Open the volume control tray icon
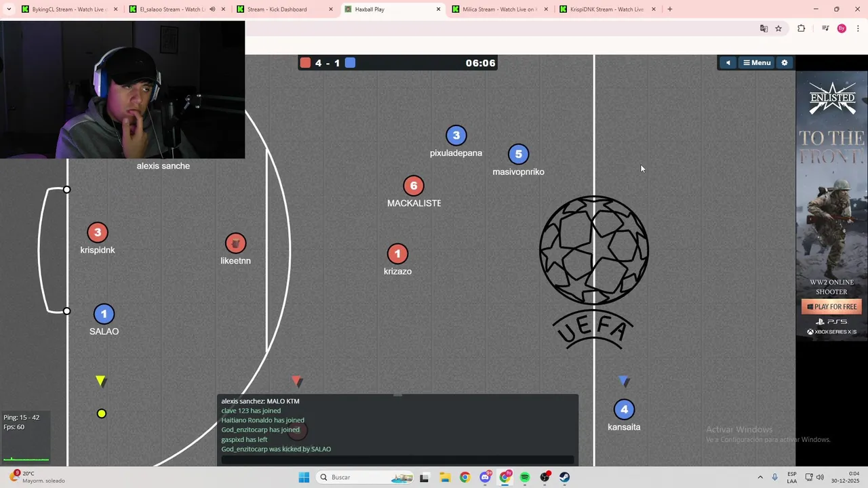The image size is (868, 488). coord(820,477)
